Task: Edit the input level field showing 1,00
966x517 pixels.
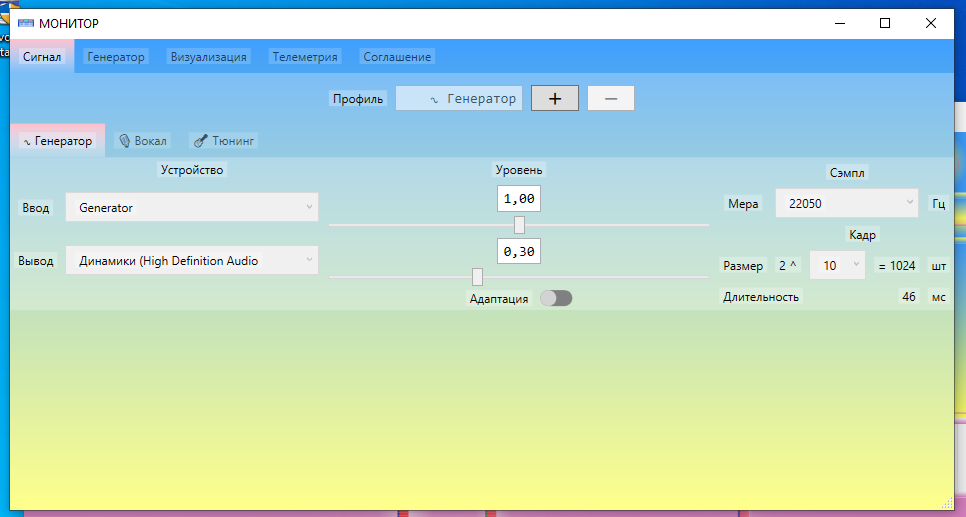Action: click(x=519, y=198)
